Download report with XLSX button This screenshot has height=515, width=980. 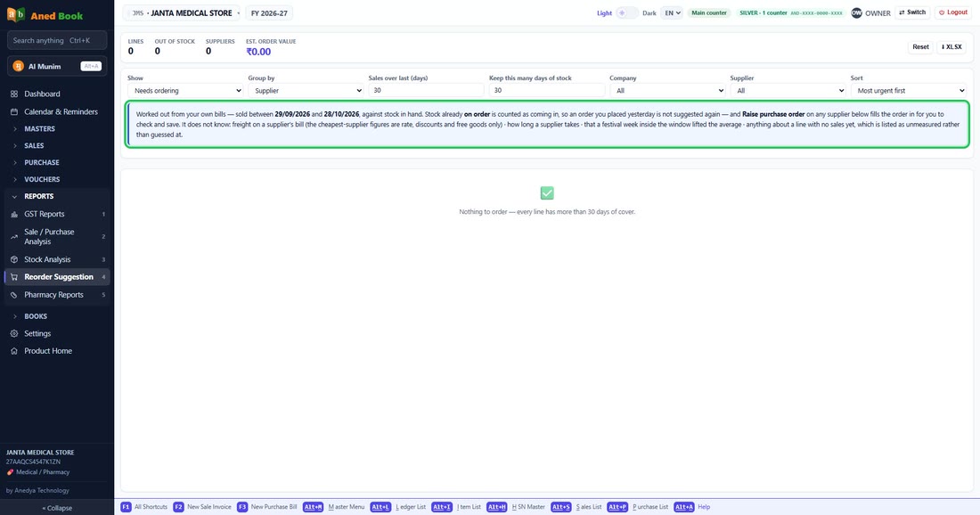[951, 47]
